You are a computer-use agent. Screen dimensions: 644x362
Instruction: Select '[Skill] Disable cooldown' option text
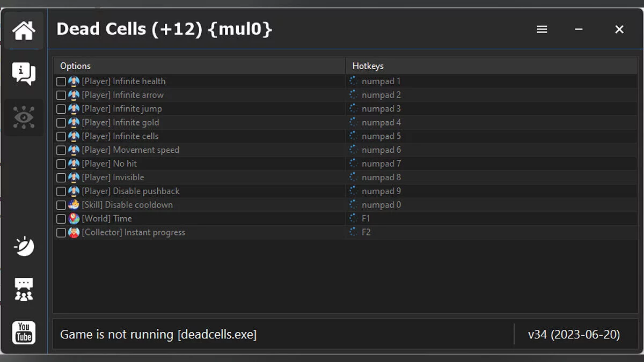(127, 205)
